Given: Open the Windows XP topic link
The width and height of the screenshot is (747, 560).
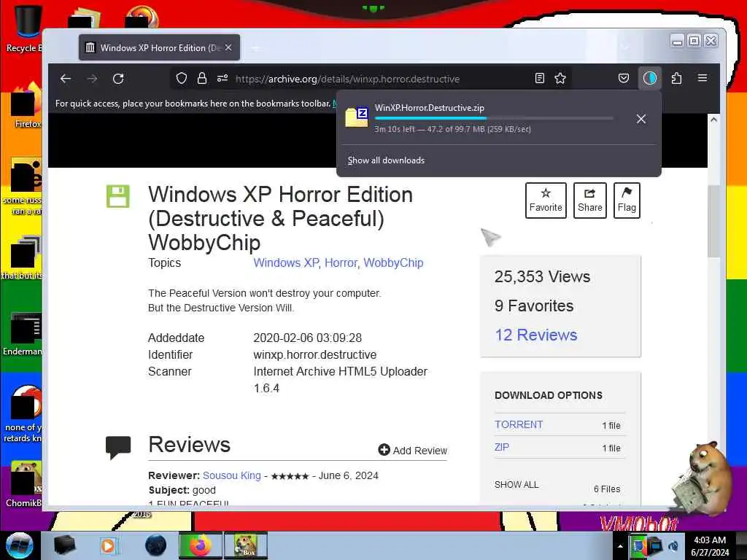Looking at the screenshot, I should pos(286,262).
